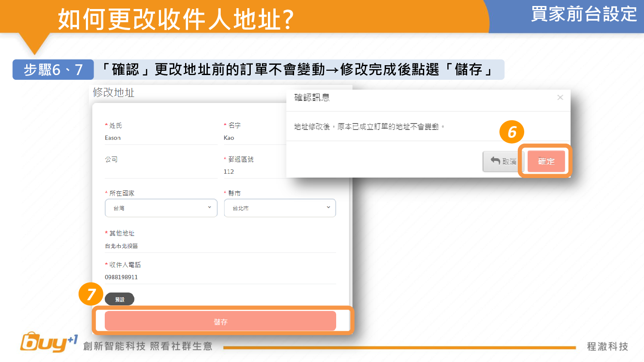Viewport: 644px width, 362px height.
Task: Click the buy+1 shopping bag logo
Action: tap(48, 342)
